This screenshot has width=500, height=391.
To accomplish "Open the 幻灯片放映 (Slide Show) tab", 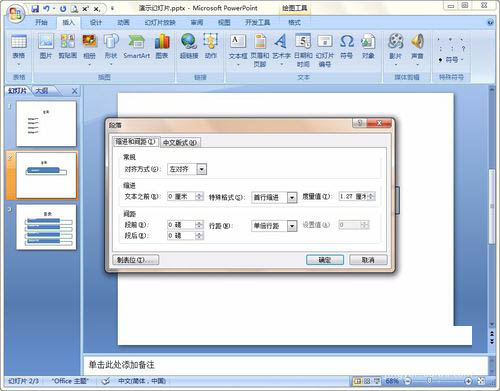I will pos(160,22).
